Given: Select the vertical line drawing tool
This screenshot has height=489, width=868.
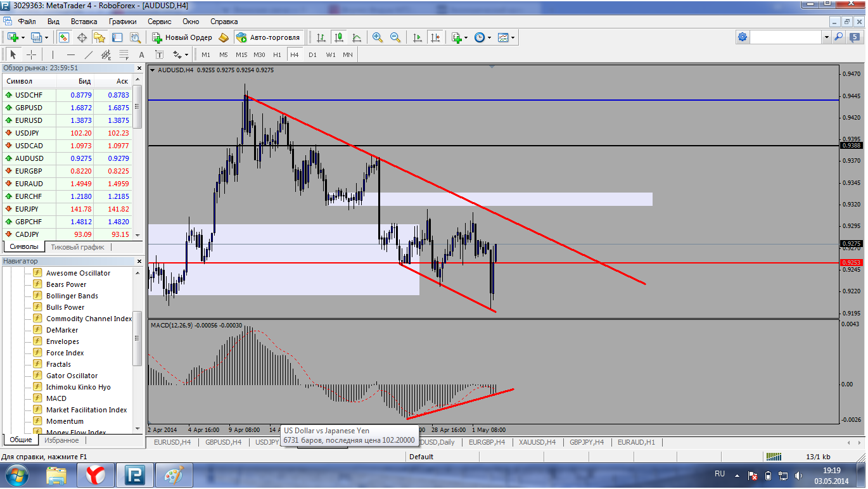Looking at the screenshot, I should 53,54.
